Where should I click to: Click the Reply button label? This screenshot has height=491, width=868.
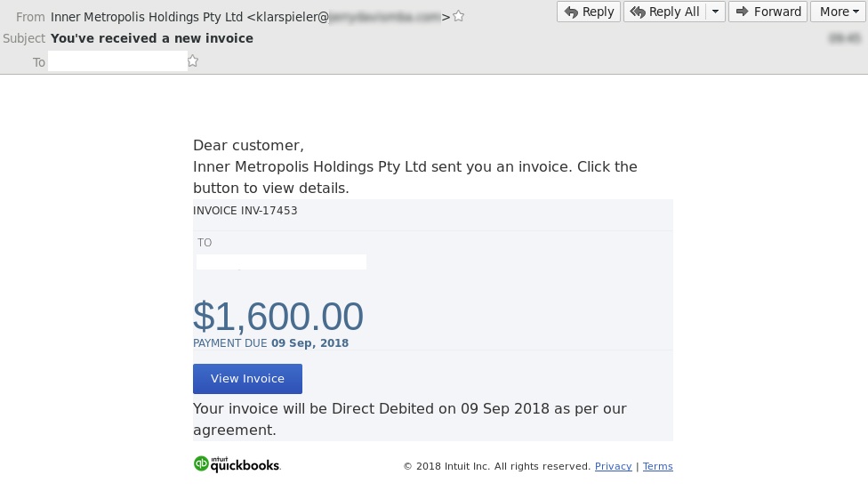pyautogui.click(x=598, y=12)
